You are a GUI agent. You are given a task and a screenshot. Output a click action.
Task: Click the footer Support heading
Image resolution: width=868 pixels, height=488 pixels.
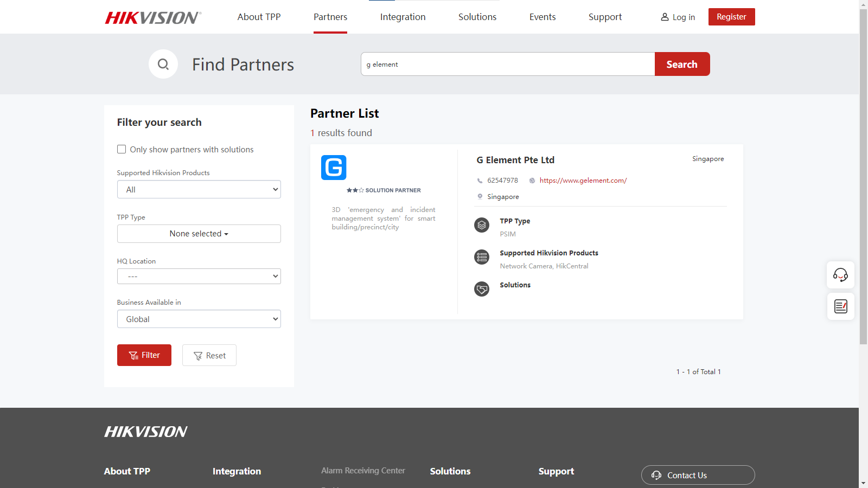556,471
